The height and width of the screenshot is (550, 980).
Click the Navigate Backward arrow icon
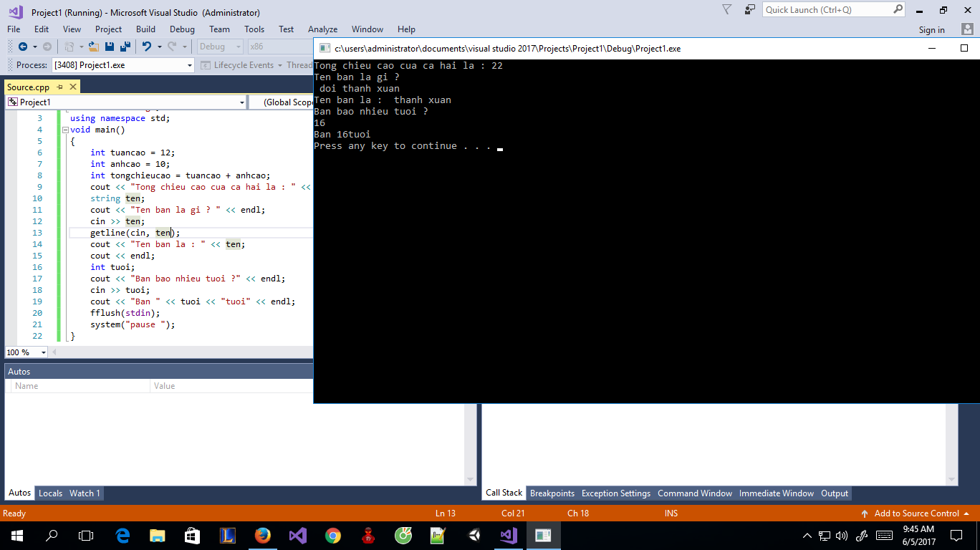23,47
